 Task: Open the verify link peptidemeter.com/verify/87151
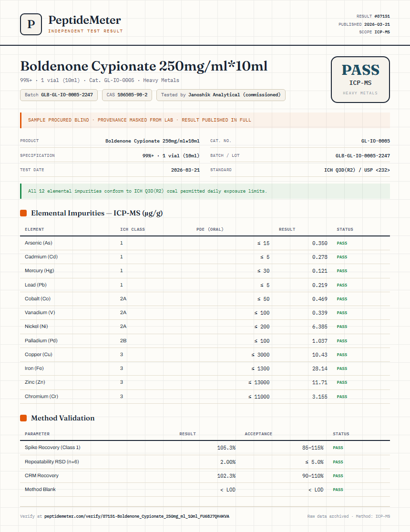[x=137, y=516]
